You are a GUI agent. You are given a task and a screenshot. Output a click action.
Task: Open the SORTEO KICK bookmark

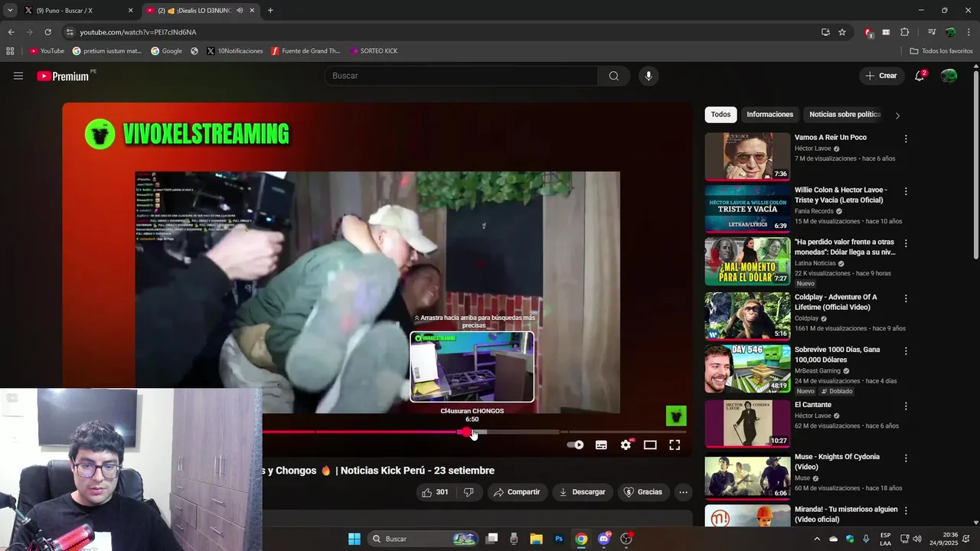(374, 51)
